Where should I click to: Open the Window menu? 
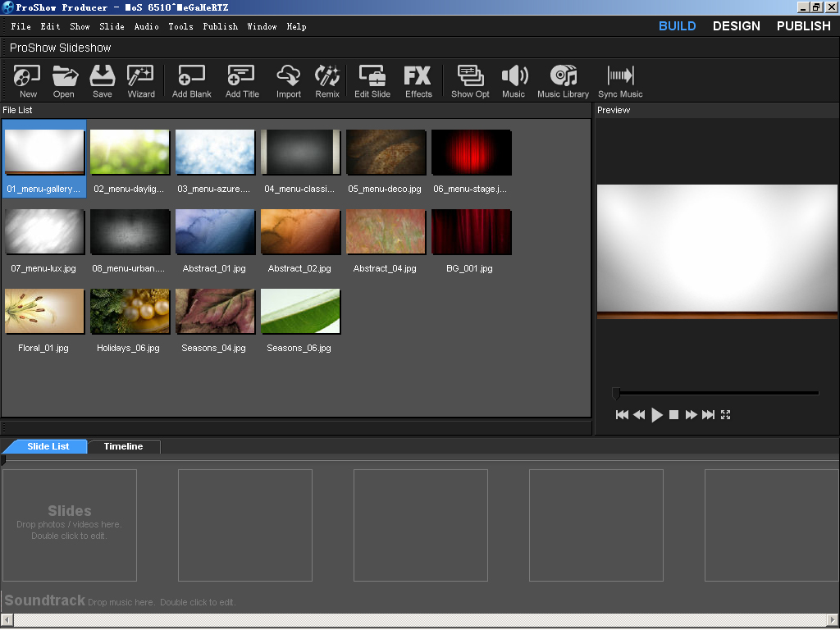(262, 26)
